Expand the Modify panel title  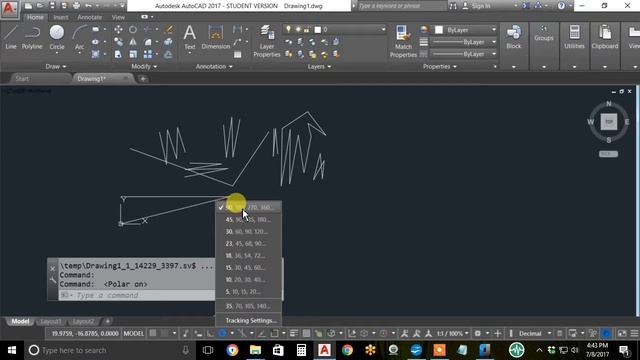(x=144, y=67)
